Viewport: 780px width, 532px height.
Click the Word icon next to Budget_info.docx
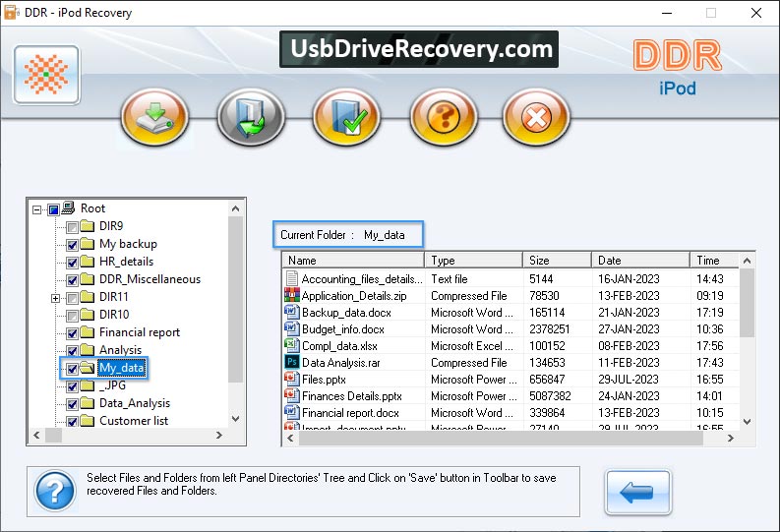pyautogui.click(x=292, y=328)
